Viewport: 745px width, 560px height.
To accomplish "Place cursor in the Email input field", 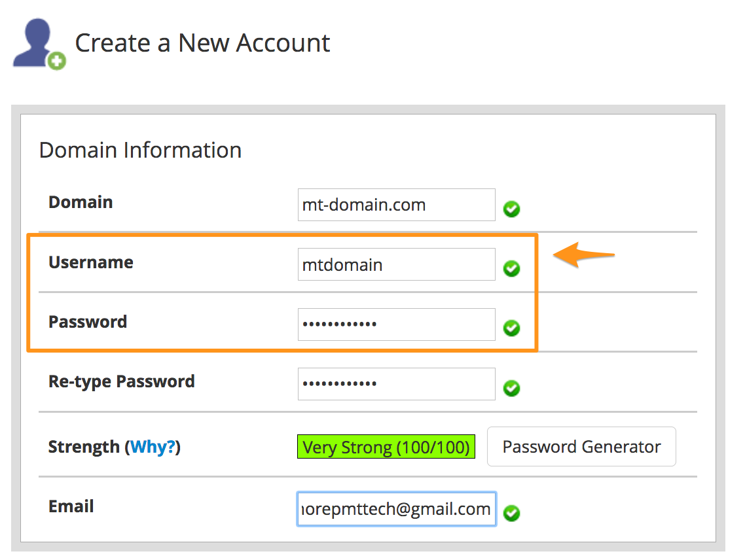I will coord(396,509).
